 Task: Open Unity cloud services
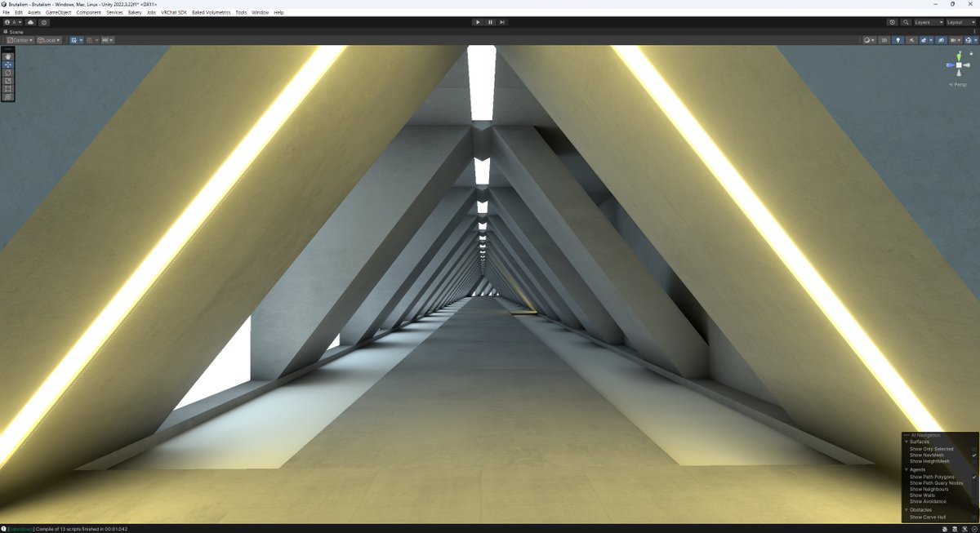[x=31, y=22]
